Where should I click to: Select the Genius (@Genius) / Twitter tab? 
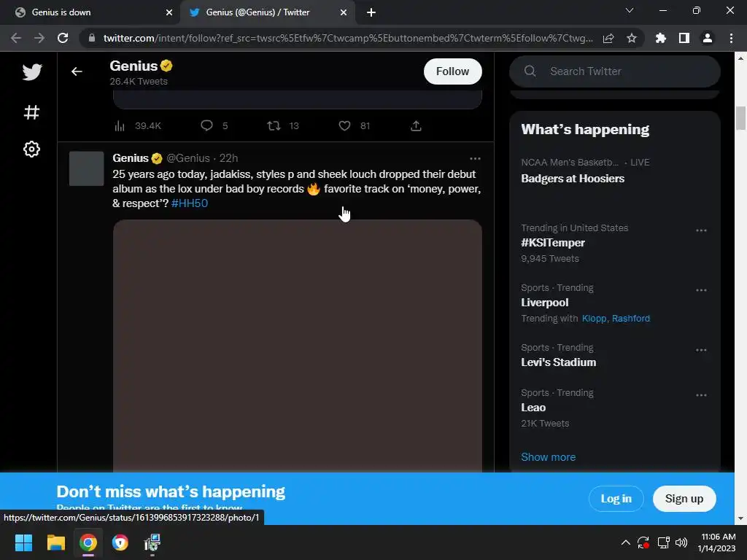268,12
